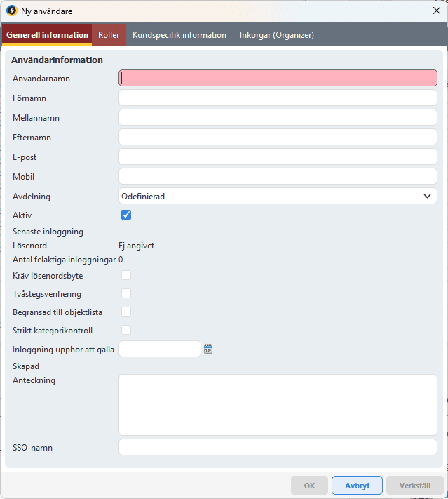The image size is (448, 499).
Task: Expand the Avdelning dropdown
Action: (x=278, y=197)
